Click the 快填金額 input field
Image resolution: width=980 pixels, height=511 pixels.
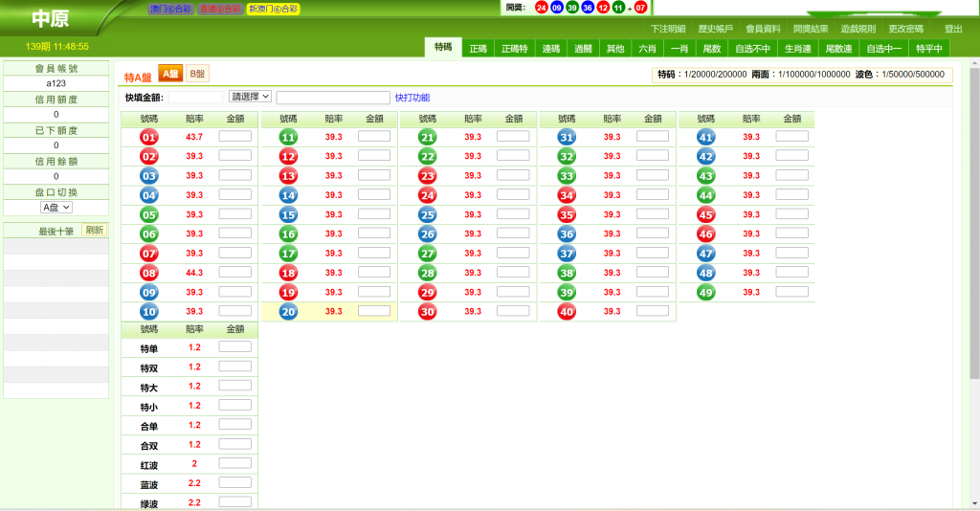195,98
